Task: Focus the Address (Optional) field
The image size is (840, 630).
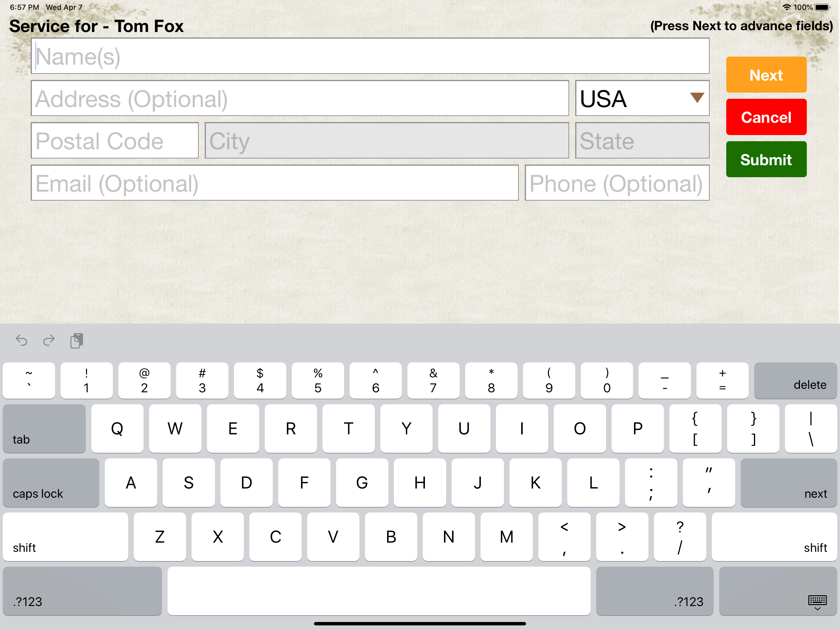Action: 299,98
